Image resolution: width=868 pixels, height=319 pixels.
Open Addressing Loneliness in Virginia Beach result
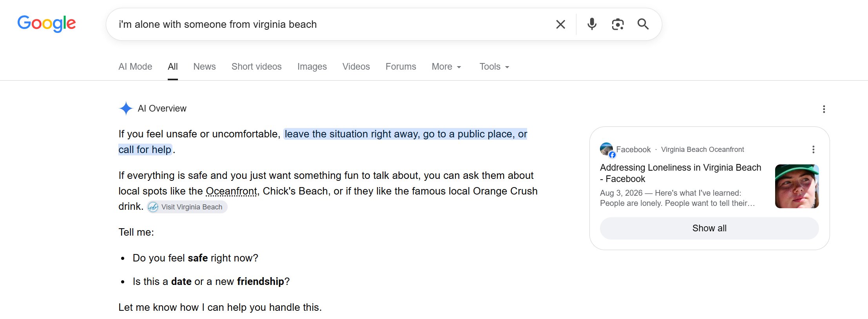pyautogui.click(x=681, y=173)
